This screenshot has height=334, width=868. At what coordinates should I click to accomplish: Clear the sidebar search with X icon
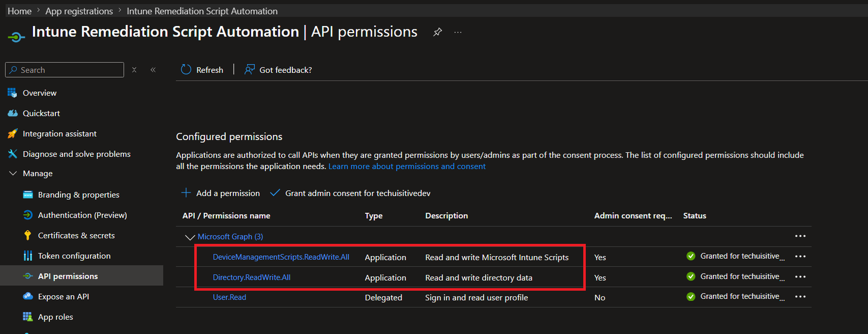[x=134, y=70]
